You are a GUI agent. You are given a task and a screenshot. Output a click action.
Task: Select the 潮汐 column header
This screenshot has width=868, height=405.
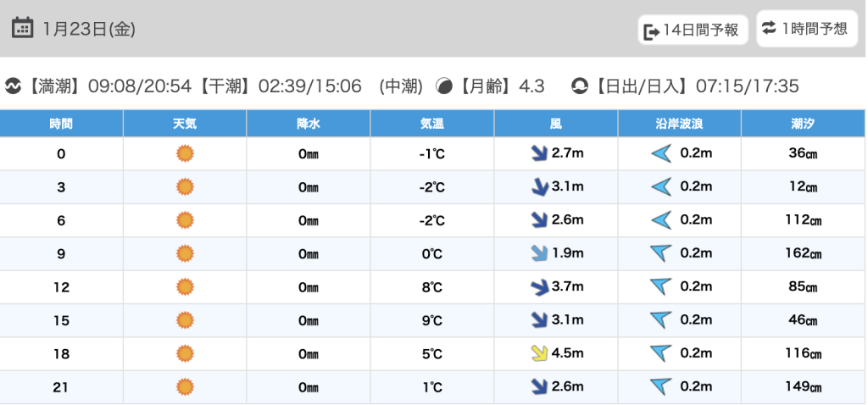pos(802,124)
